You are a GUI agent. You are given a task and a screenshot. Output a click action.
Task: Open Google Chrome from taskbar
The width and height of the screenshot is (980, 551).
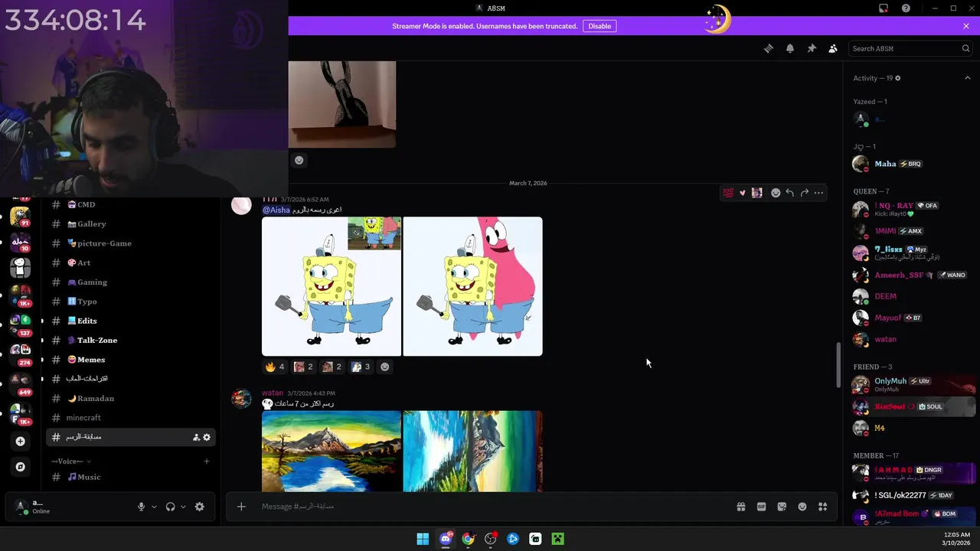(x=468, y=539)
